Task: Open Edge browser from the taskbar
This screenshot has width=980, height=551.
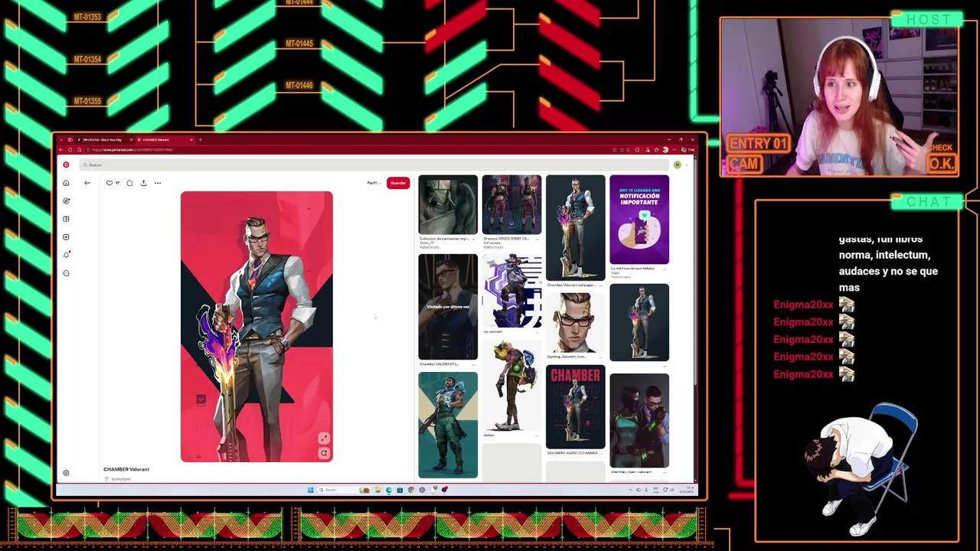Action: [x=389, y=490]
